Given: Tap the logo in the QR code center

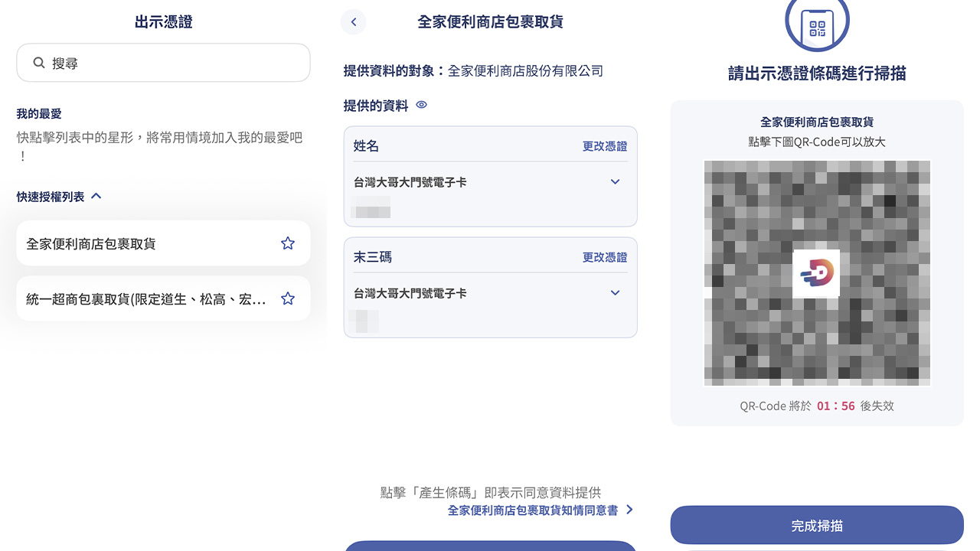Looking at the screenshot, I should [816, 273].
